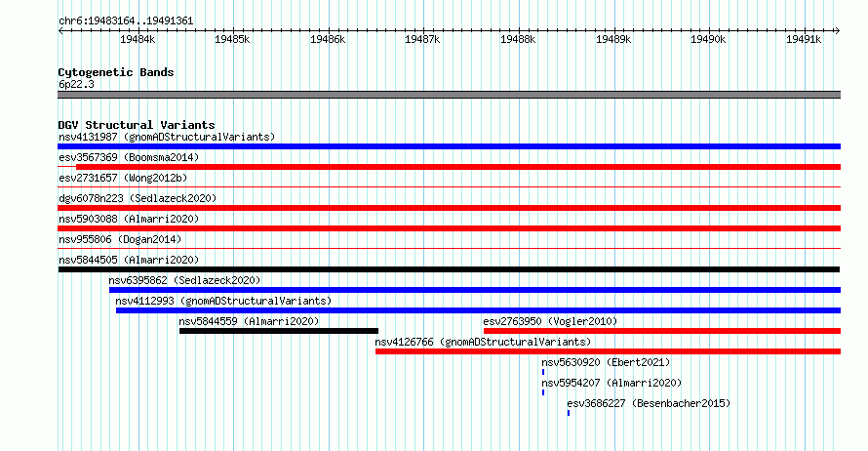Click the nsv4131987 gnomADStructuralVariants label
This screenshot has height=451, width=868.
pyautogui.click(x=167, y=137)
